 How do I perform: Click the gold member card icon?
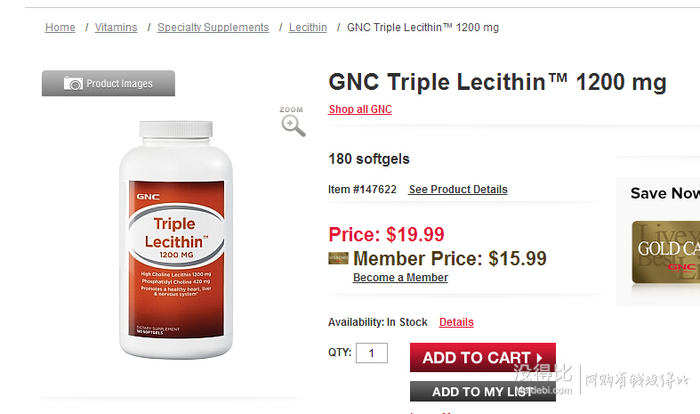click(x=338, y=258)
